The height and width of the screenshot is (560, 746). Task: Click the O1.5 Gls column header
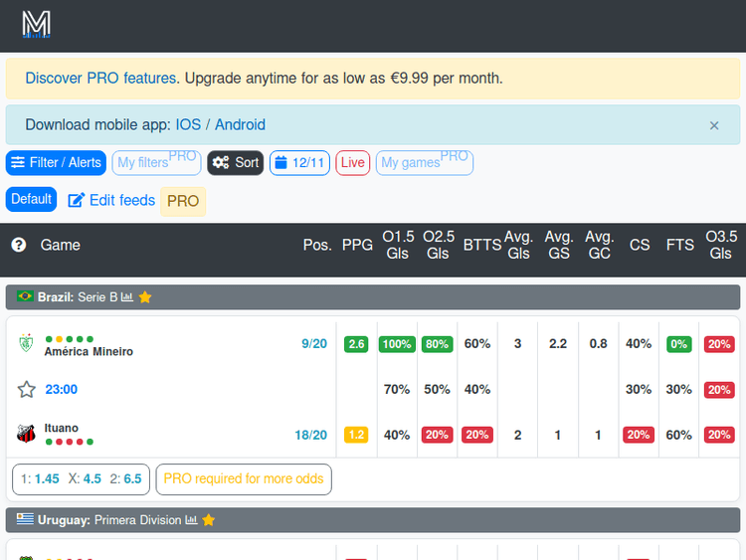pos(398,245)
